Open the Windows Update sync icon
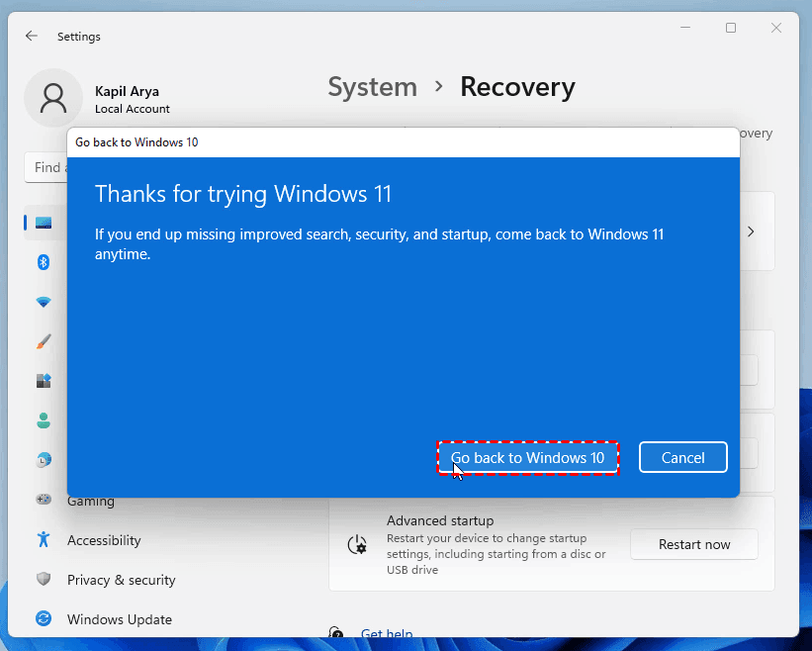The height and width of the screenshot is (651, 812). [44, 617]
